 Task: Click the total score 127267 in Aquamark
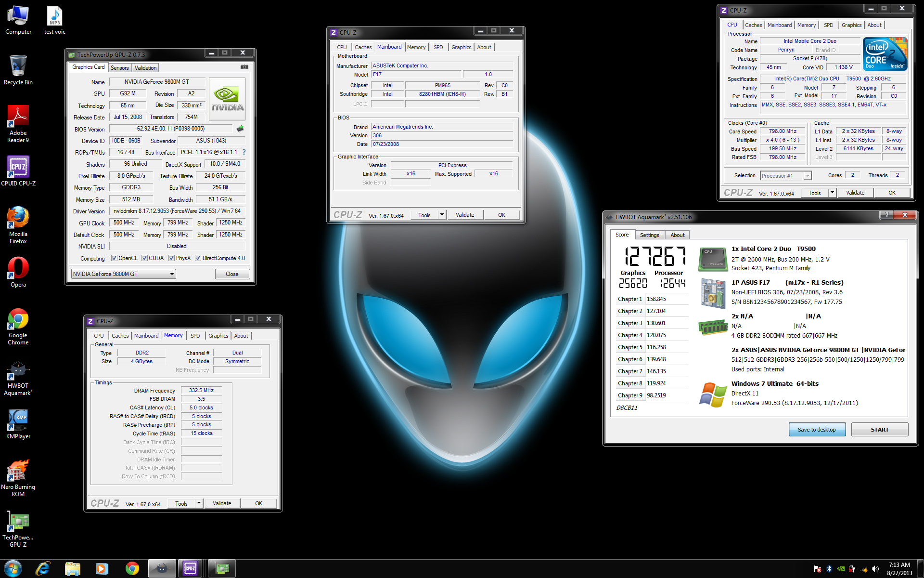pos(654,256)
